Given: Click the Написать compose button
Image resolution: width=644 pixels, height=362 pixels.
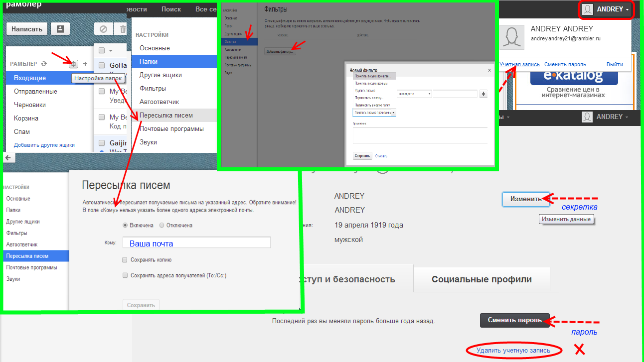Looking at the screenshot, I should tap(27, 29).
